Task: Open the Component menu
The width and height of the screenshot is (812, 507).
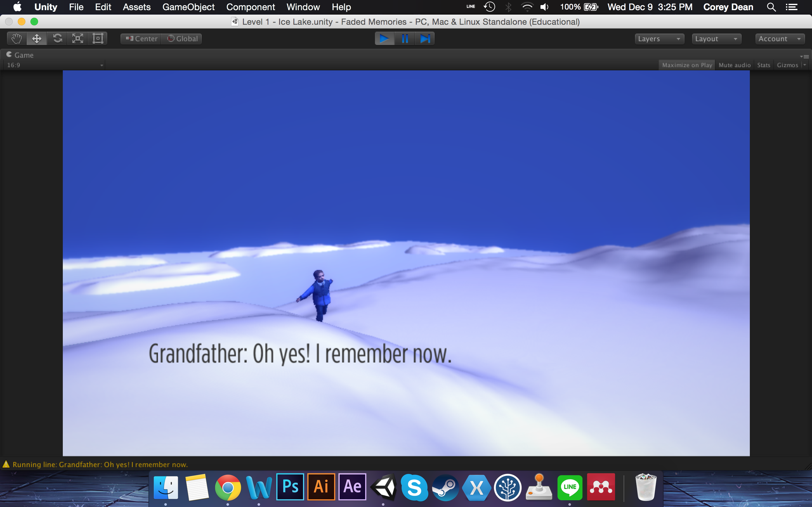Action: click(250, 7)
